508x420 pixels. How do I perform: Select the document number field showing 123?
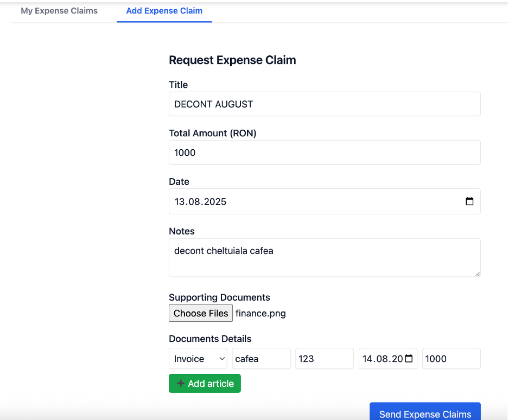(324, 359)
